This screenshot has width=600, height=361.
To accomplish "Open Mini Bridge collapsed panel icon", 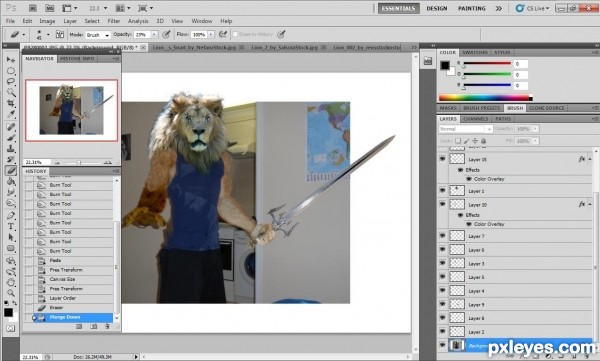I will 428,60.
